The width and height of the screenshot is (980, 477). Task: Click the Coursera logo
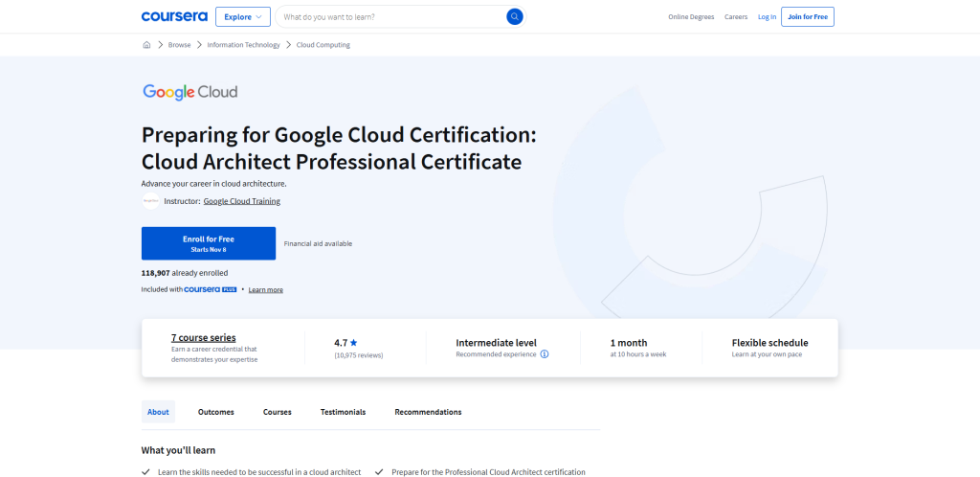pyautogui.click(x=174, y=17)
